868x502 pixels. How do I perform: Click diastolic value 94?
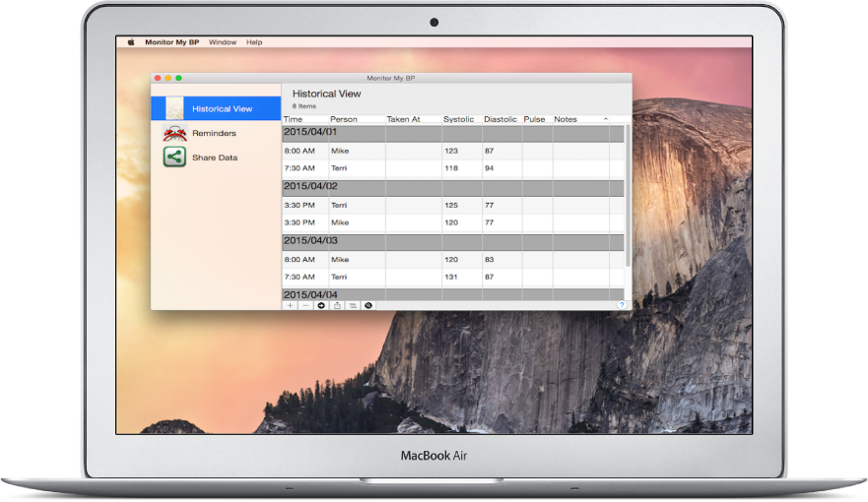[489, 168]
